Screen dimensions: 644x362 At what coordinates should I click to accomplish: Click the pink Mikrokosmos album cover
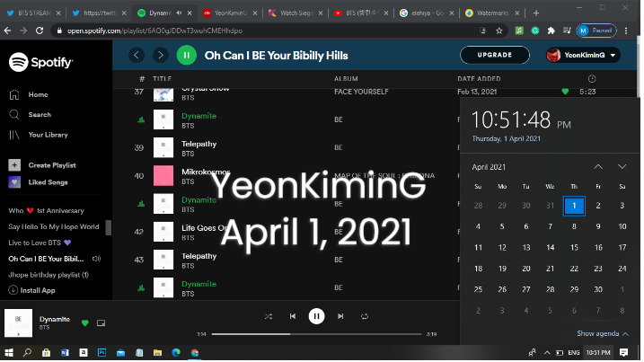(x=163, y=176)
